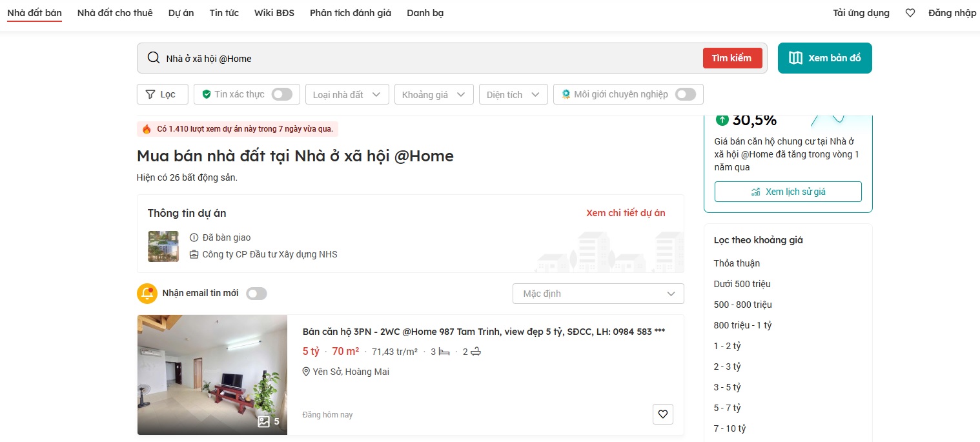Click the heart favorites icon in top bar
Viewport: 980px width, 442px height.
910,12
